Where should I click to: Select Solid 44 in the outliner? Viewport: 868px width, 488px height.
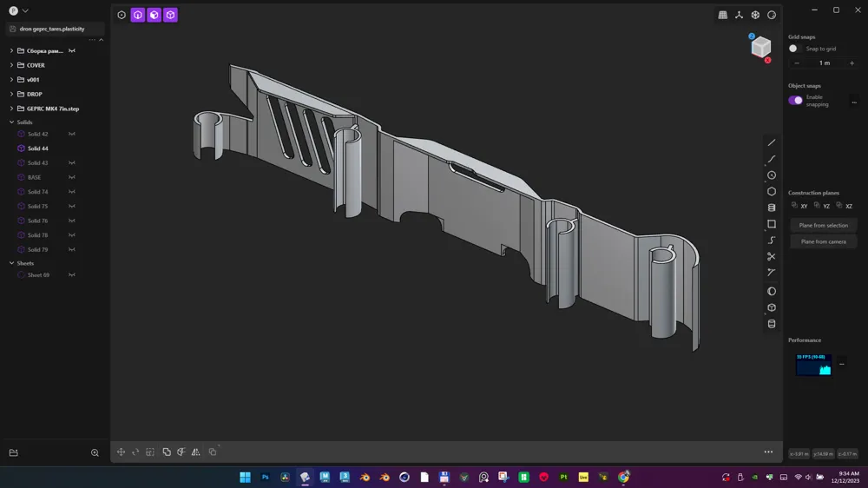click(37, 148)
